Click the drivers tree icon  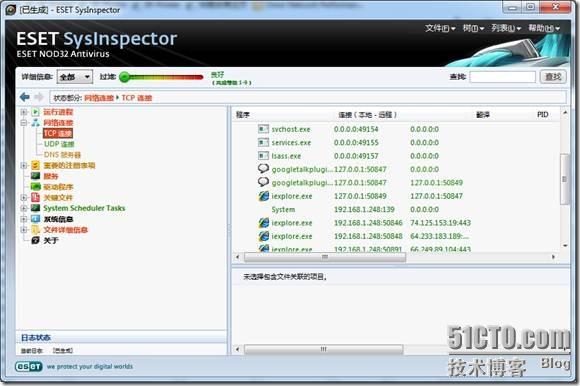(x=36, y=186)
